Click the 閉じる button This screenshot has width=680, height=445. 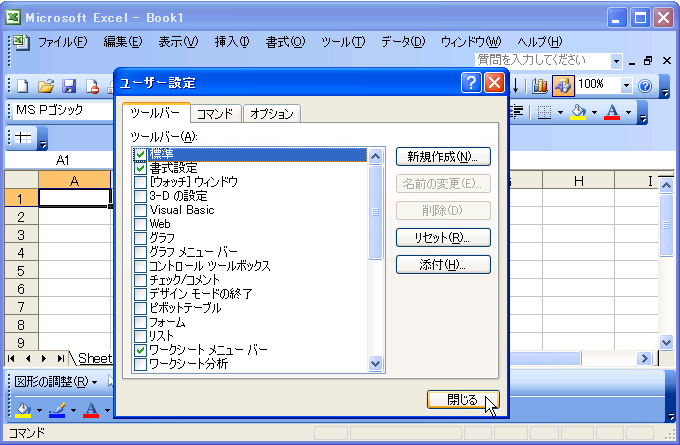(463, 399)
